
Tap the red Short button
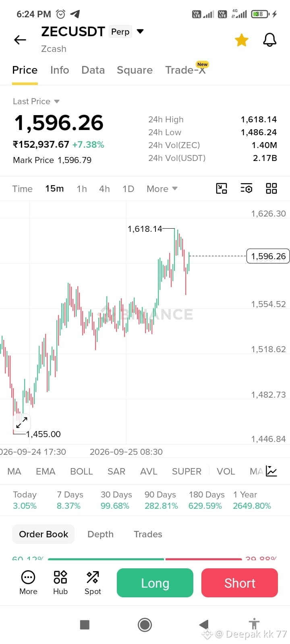click(x=240, y=583)
